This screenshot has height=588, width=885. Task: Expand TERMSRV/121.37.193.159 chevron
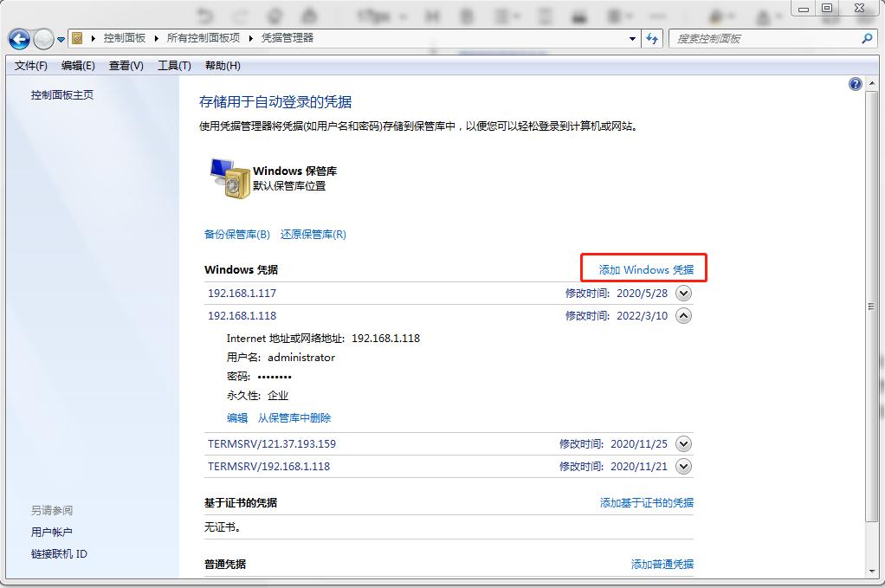point(683,443)
